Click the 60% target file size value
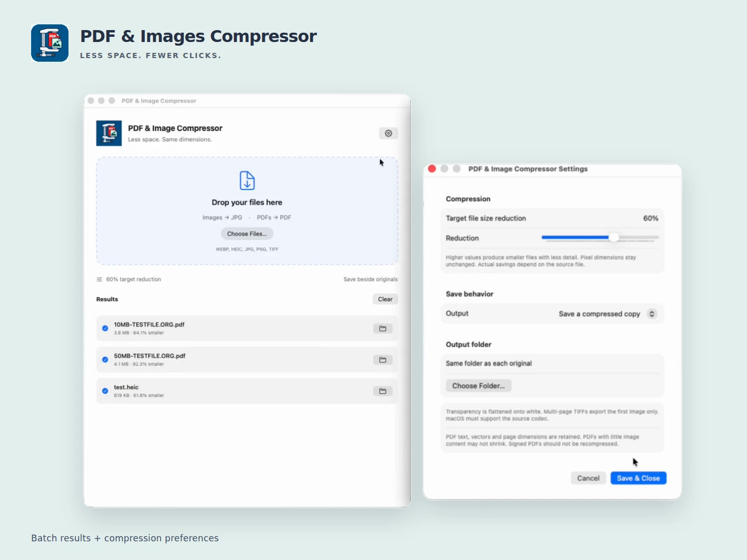Viewport: 747px width, 560px height. 651,218
